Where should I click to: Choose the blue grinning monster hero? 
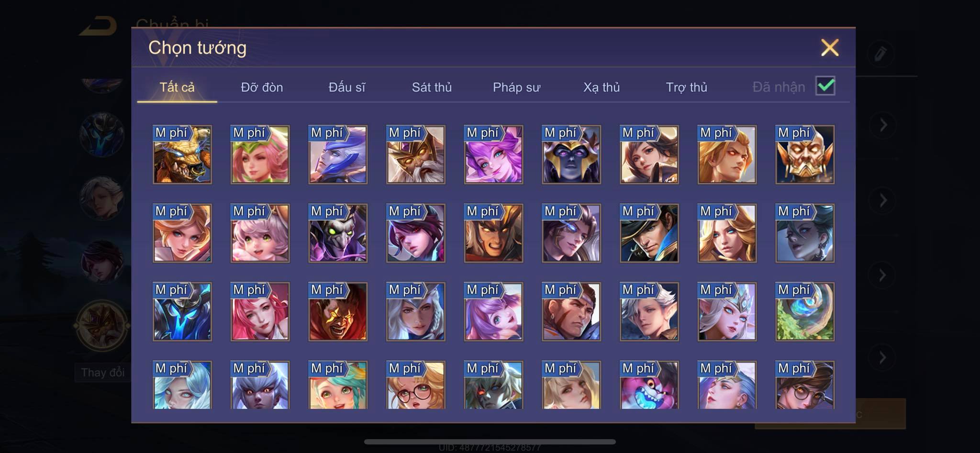(x=649, y=385)
